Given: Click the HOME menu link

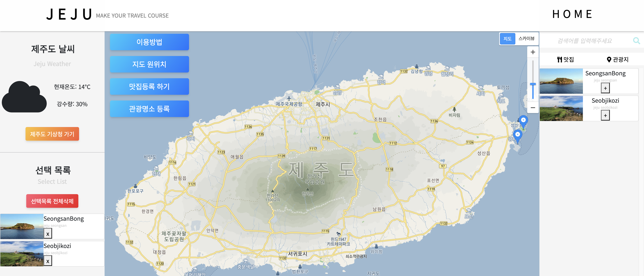Looking at the screenshot, I should (x=572, y=14).
